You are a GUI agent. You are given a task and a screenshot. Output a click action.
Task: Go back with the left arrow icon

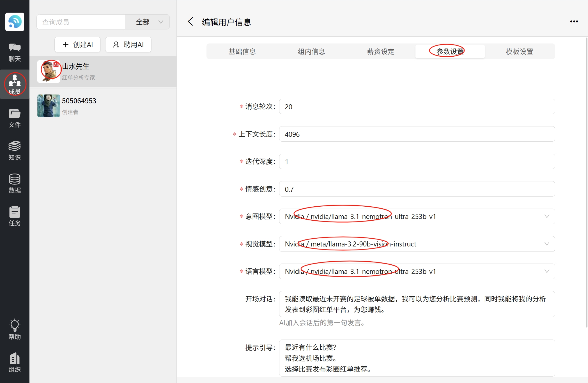(x=190, y=22)
